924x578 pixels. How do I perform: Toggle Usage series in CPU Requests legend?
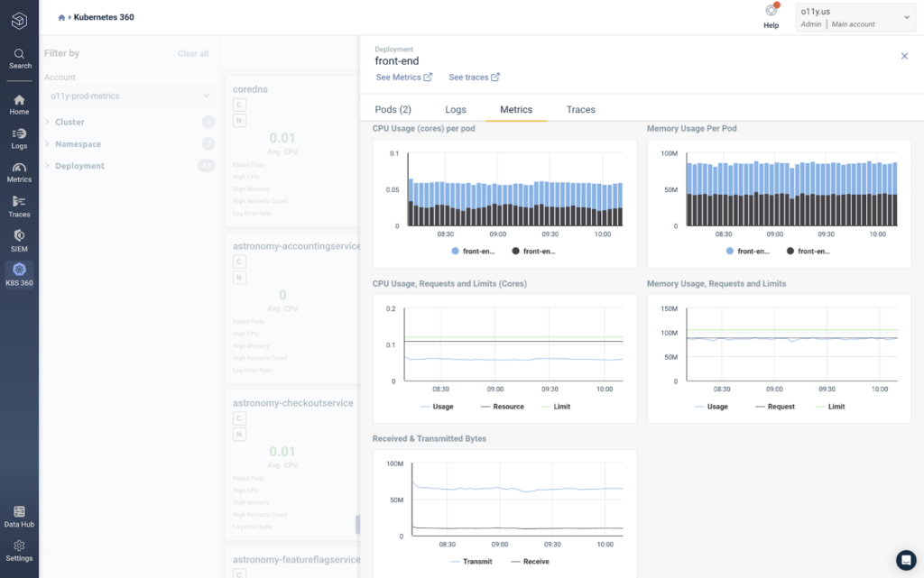437,407
